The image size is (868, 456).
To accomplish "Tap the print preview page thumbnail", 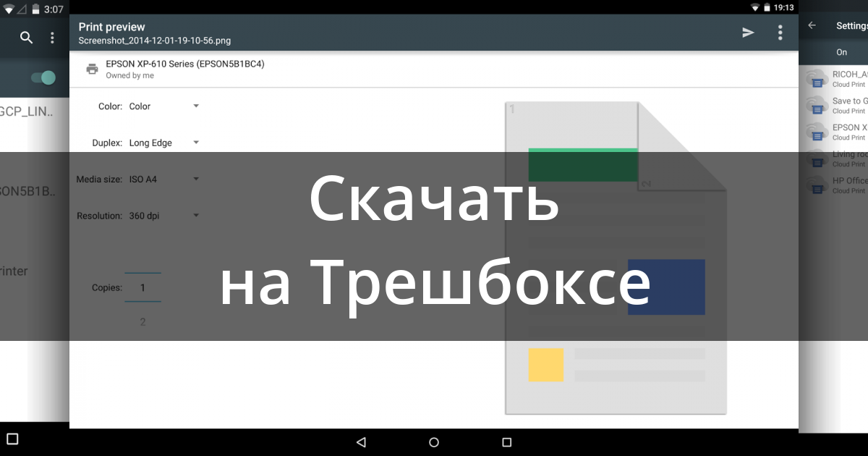I will click(616, 258).
